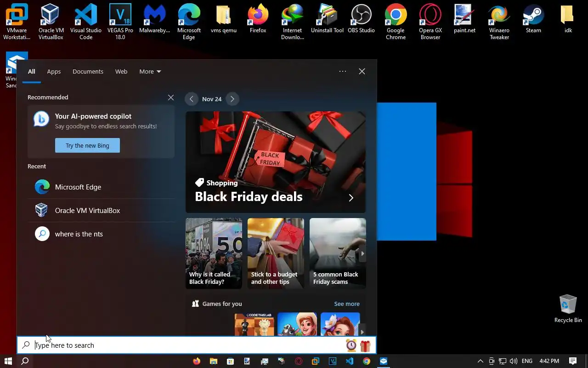The height and width of the screenshot is (368, 588).
Task: Open recent item Oracle VM VirtualBox
Action: point(101,210)
